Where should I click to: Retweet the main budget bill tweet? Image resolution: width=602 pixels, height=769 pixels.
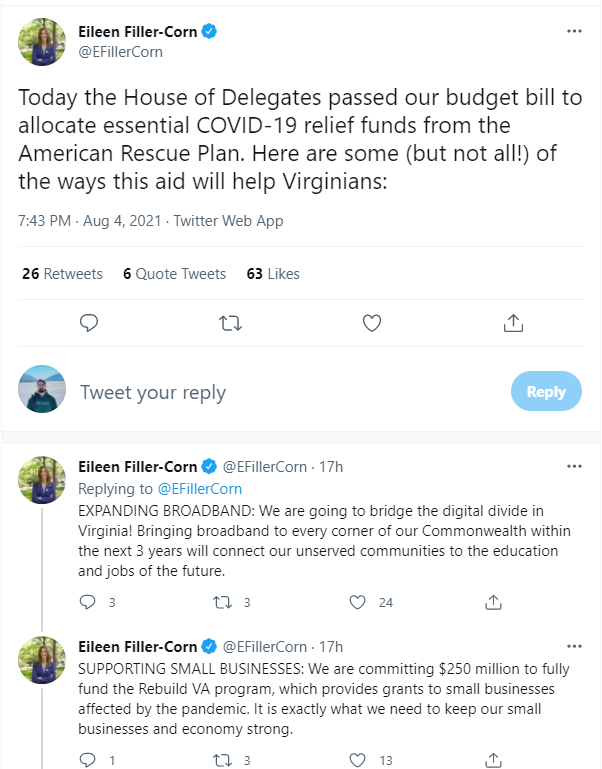point(230,323)
